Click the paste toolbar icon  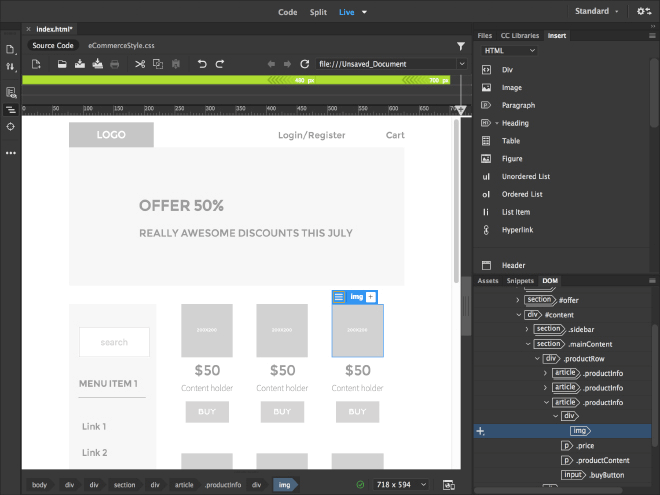176,64
